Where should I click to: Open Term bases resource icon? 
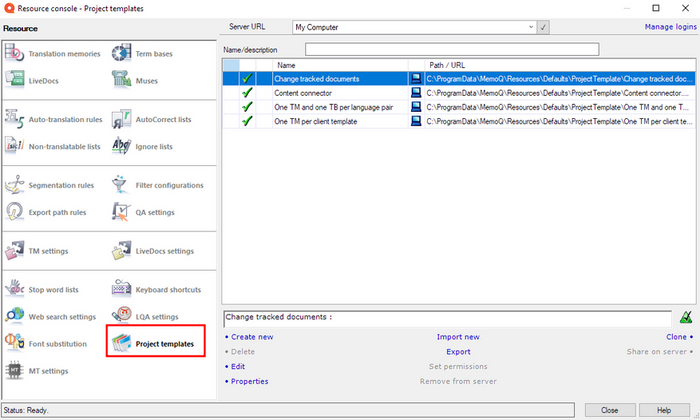[x=121, y=53]
